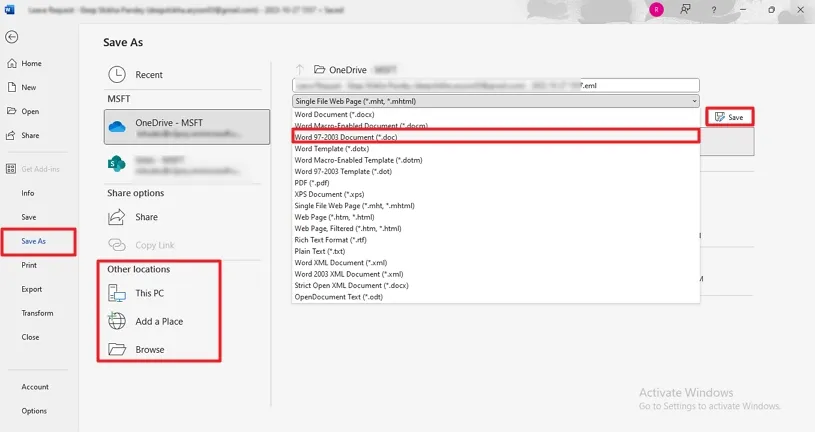Choose Plain Text (*.txt) format
The width and height of the screenshot is (815, 432).
tap(496, 252)
